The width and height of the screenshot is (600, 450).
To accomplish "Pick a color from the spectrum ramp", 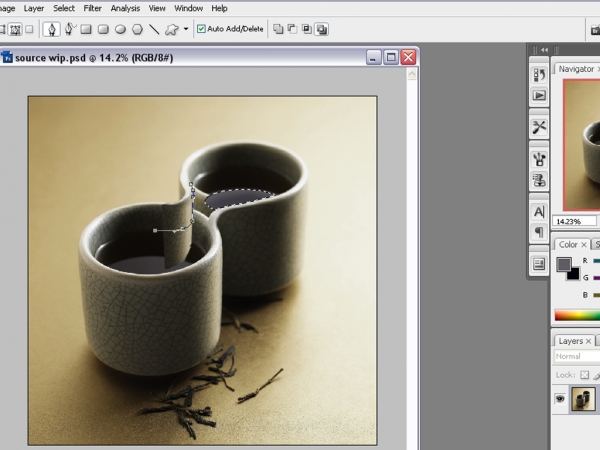I will click(x=577, y=315).
